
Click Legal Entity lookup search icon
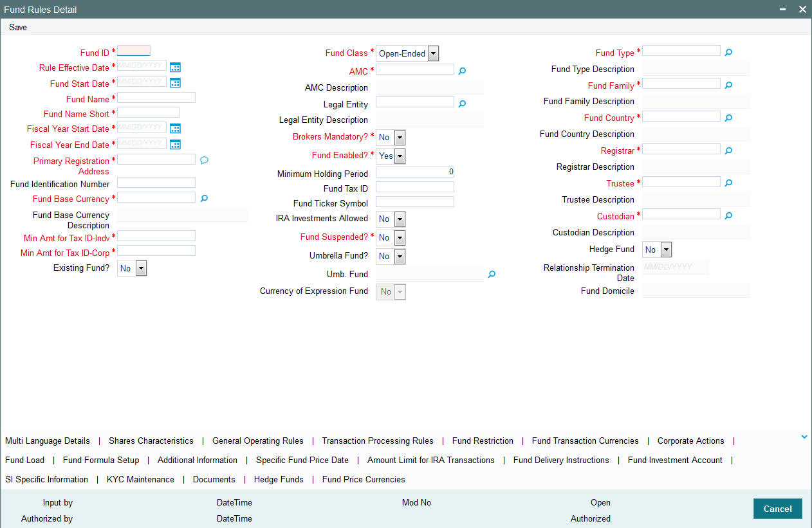tap(462, 104)
